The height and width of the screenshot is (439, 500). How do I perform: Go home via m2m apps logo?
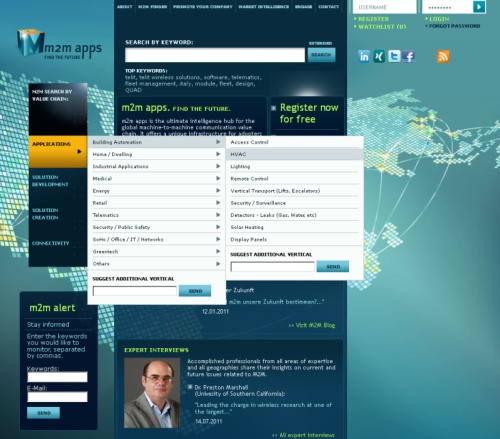coord(59,44)
